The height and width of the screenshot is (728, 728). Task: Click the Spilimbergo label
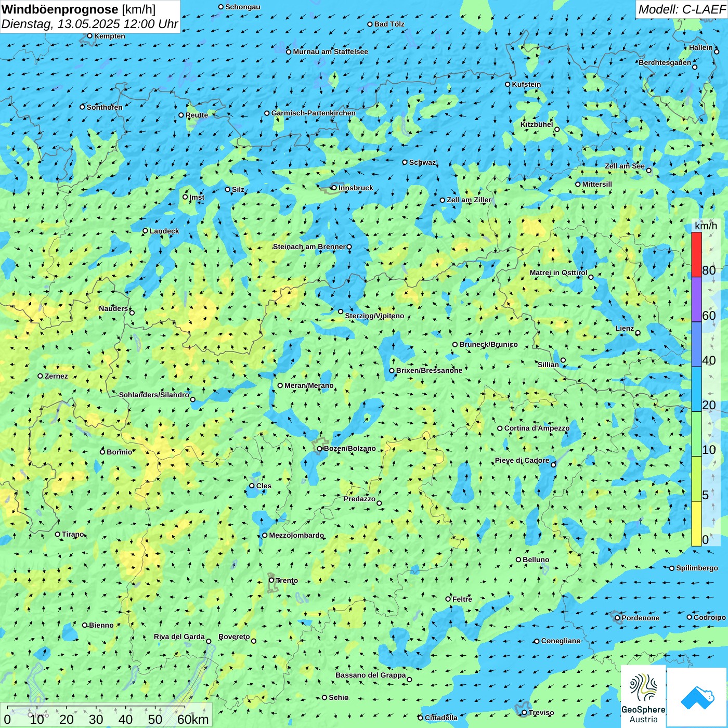697,568
